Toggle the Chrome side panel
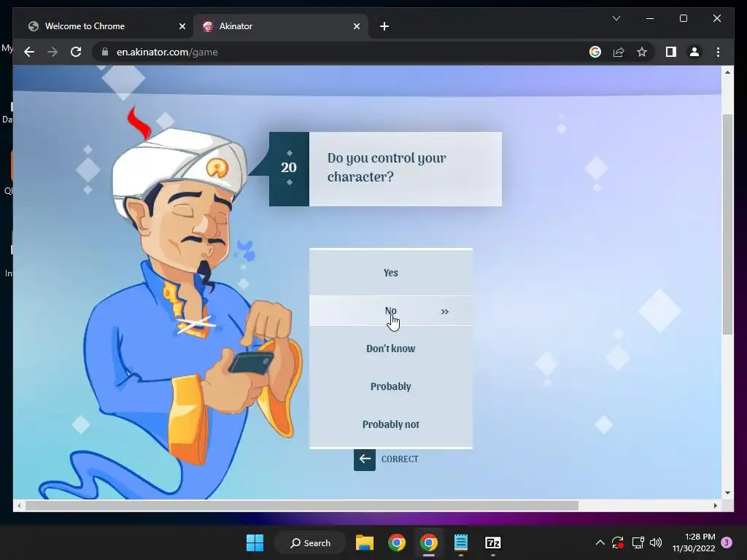 pyautogui.click(x=671, y=52)
